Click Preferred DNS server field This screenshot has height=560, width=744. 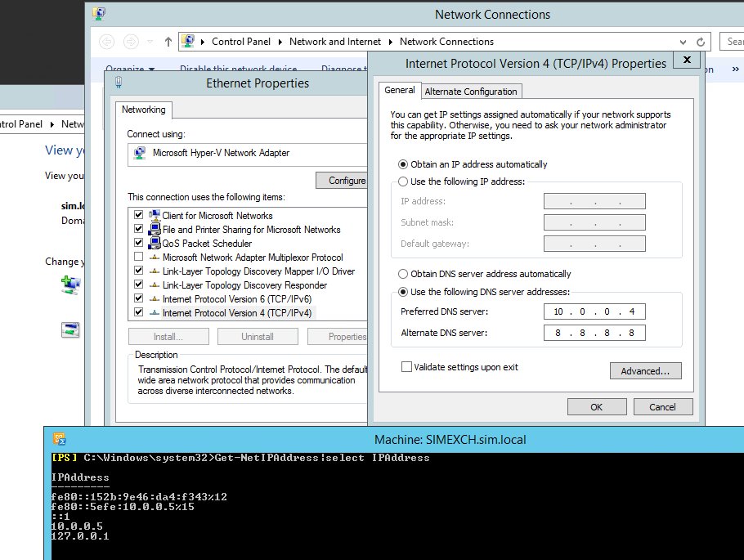point(594,311)
